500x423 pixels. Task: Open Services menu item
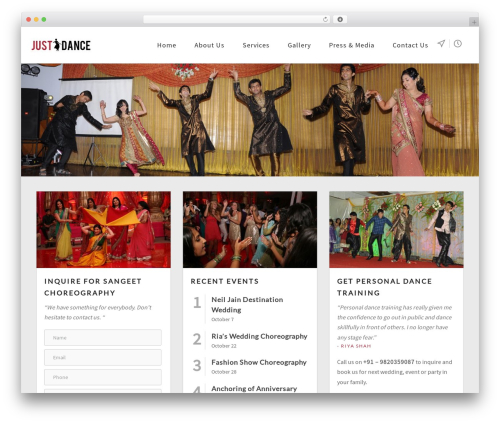click(x=256, y=45)
